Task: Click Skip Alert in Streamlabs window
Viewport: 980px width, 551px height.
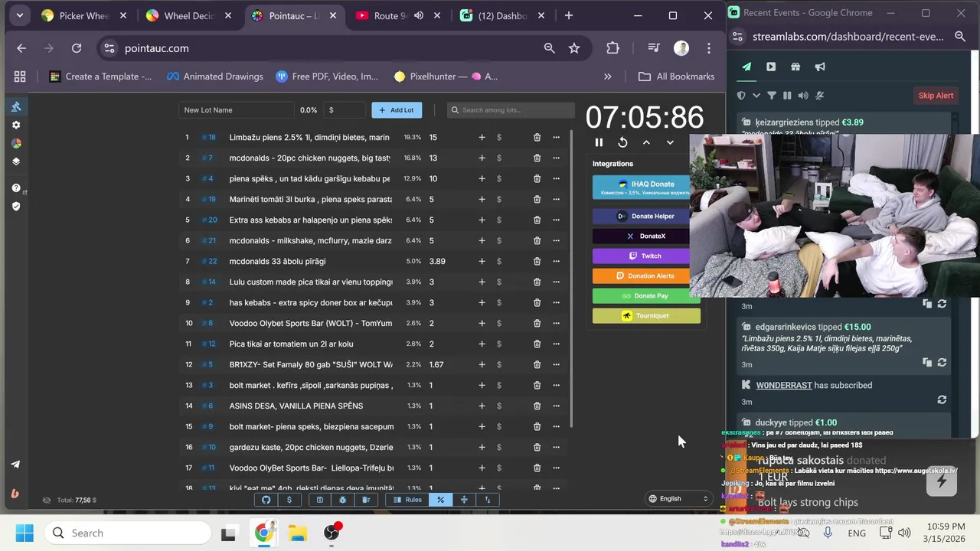Action: click(x=936, y=96)
